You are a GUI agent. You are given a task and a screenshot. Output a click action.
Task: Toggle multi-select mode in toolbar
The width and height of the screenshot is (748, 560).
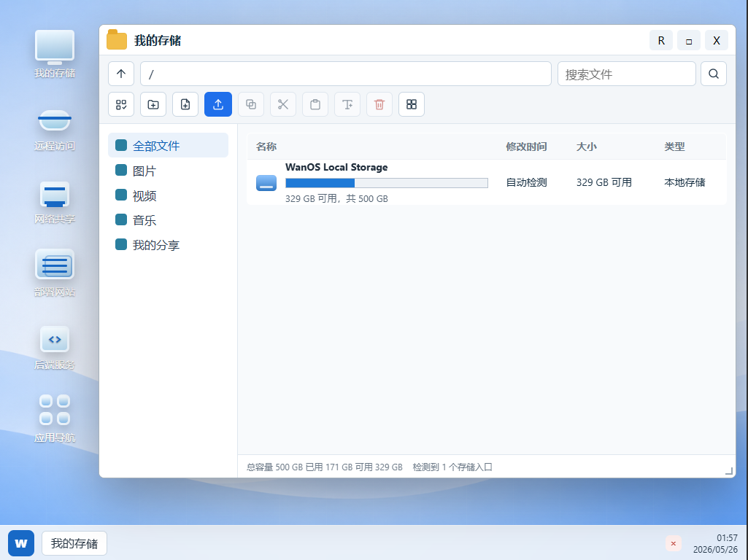tap(121, 104)
